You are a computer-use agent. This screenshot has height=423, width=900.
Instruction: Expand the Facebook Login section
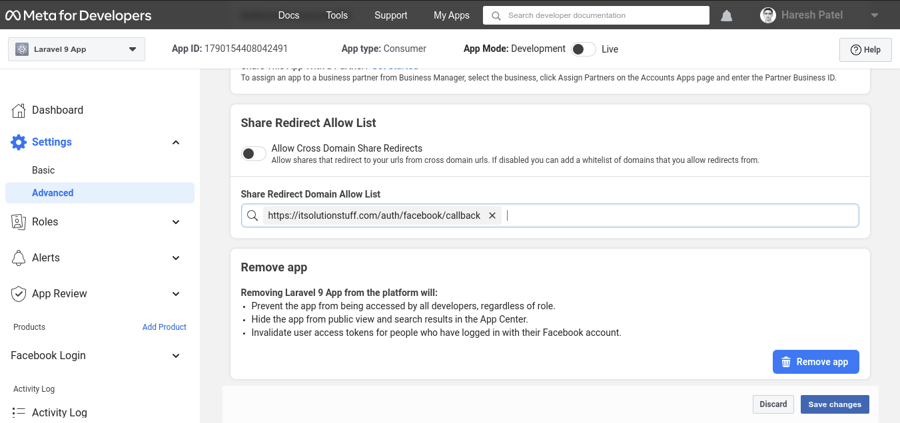176,356
